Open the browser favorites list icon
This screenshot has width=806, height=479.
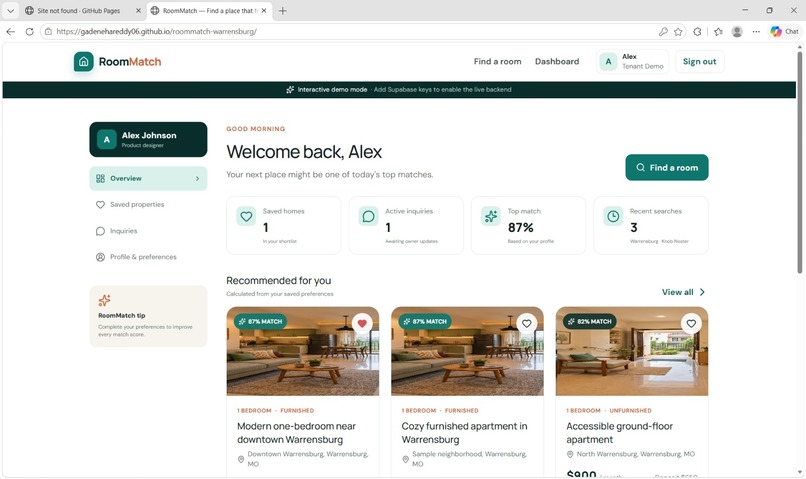[x=718, y=32]
